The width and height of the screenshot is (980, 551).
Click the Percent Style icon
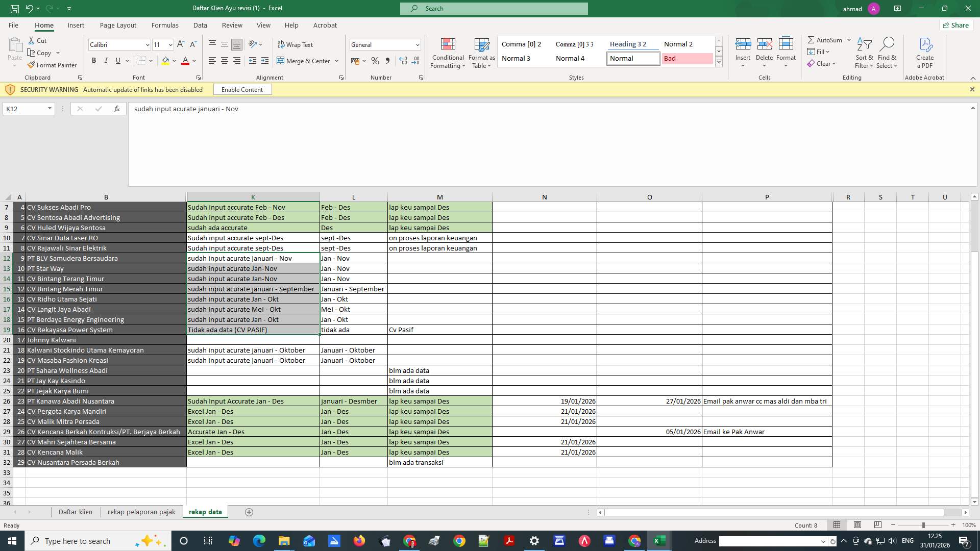coord(375,61)
